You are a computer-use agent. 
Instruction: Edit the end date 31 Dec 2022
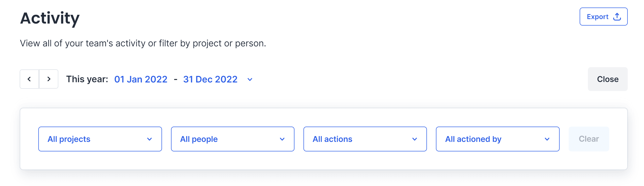click(x=210, y=79)
